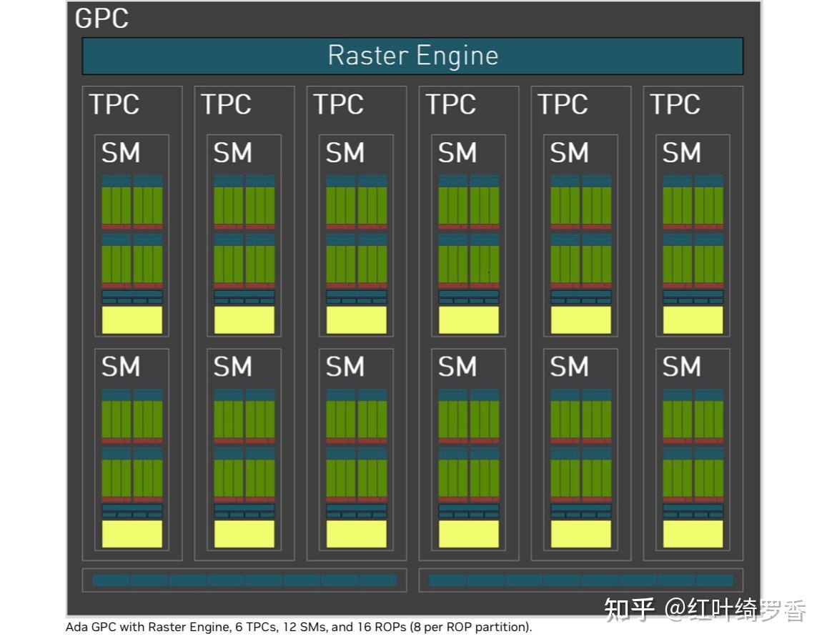Click the GPC label in the top-left corner
Image resolution: width=827 pixels, height=644 pixels.
point(101,19)
